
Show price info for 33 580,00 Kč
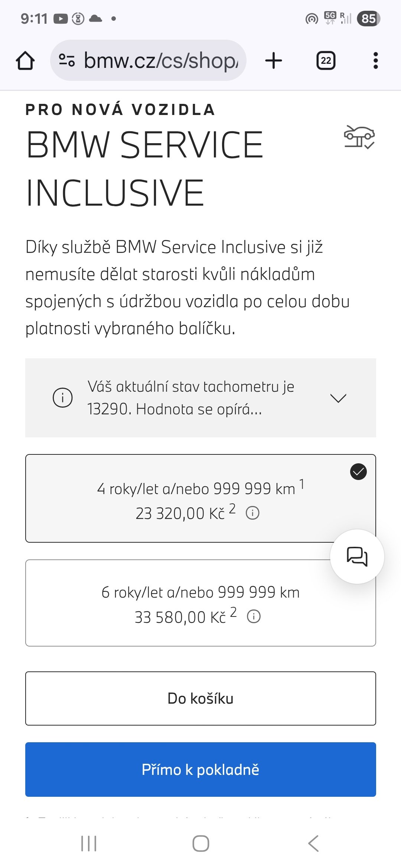click(254, 617)
